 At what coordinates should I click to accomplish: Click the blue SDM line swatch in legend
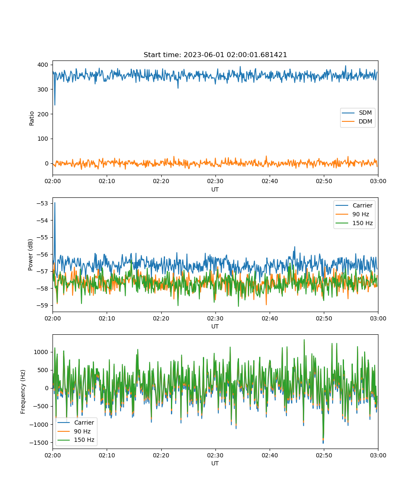click(x=349, y=113)
